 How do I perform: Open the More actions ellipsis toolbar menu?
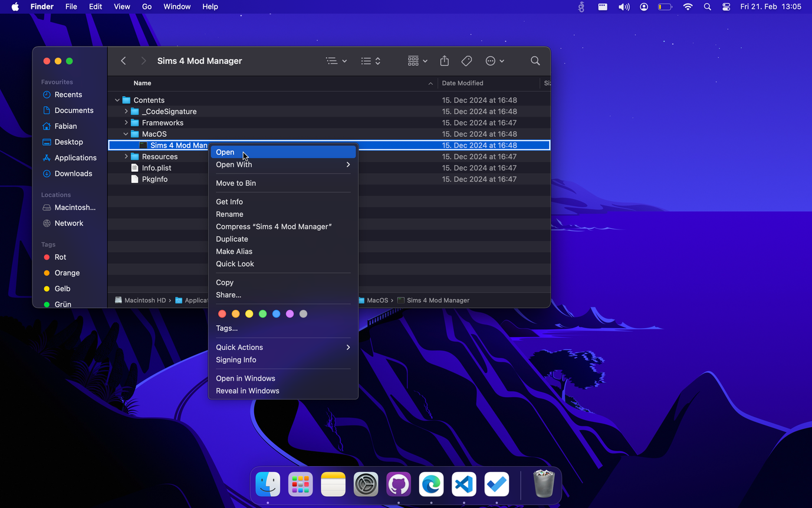495,61
